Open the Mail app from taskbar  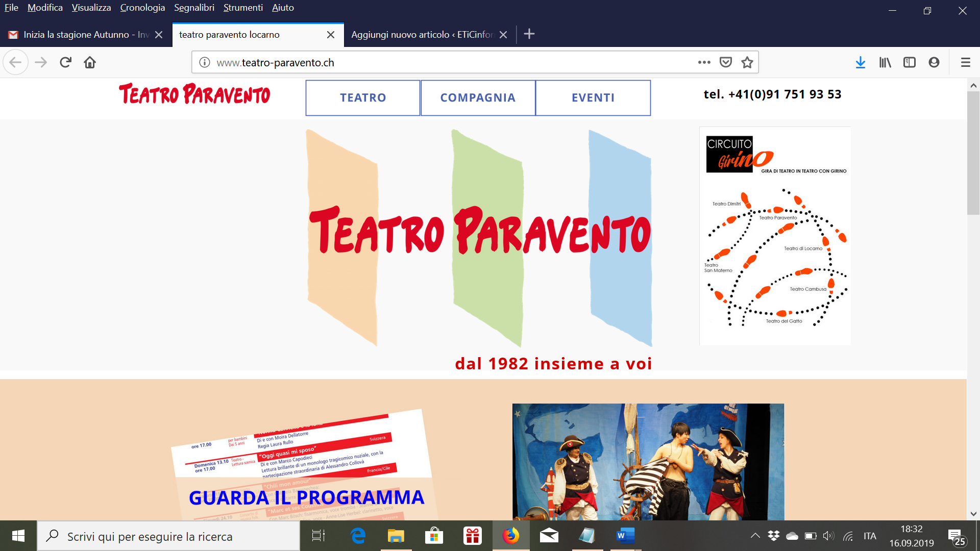click(x=549, y=536)
